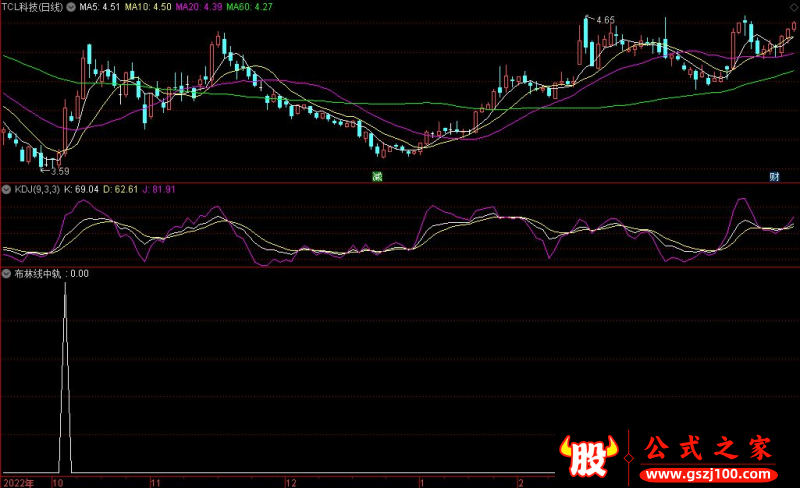800x488 pixels.
Task: Click the 4.65 high price arrow marker
Action: pyautogui.click(x=604, y=20)
